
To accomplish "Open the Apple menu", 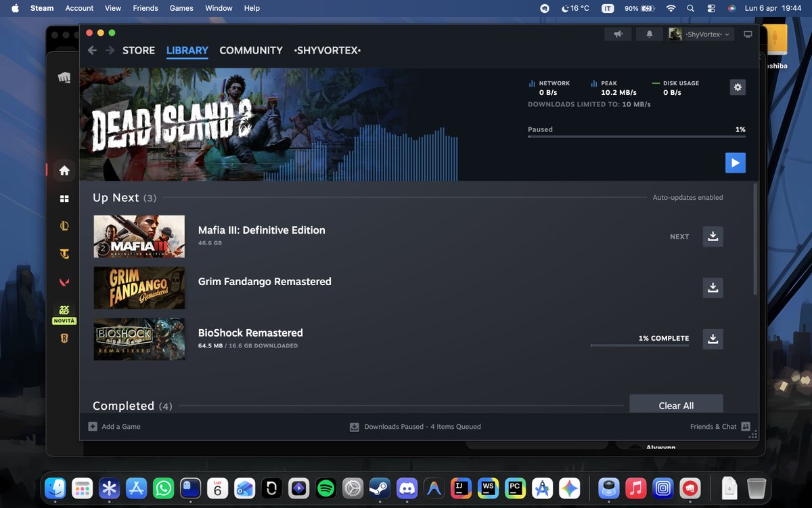I will click(15, 8).
